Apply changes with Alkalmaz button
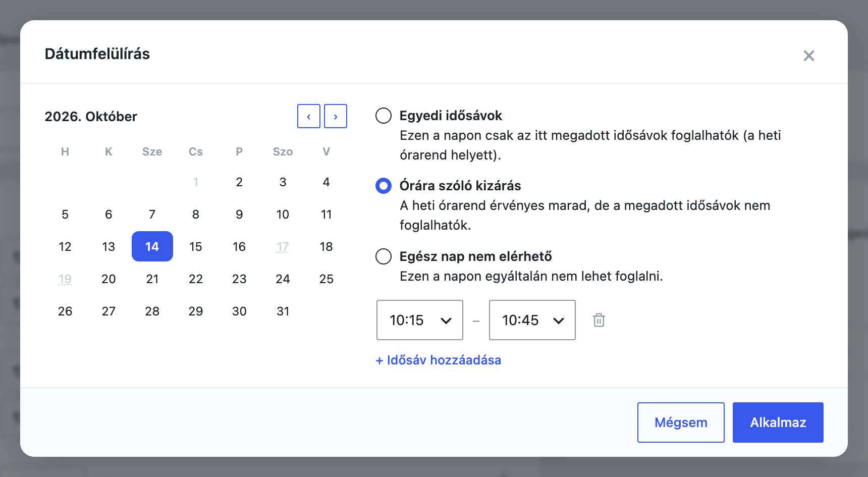Viewport: 868px width, 477px height. coord(778,422)
